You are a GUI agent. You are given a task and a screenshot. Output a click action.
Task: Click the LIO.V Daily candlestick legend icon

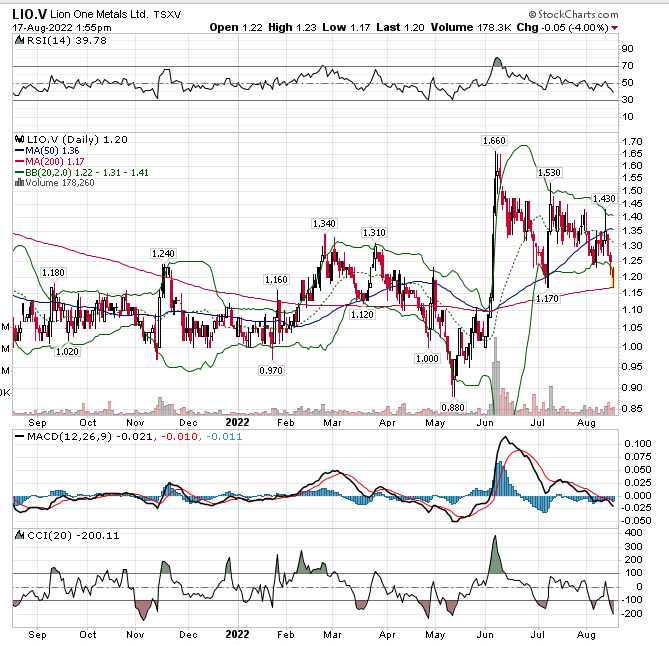[x=20, y=139]
